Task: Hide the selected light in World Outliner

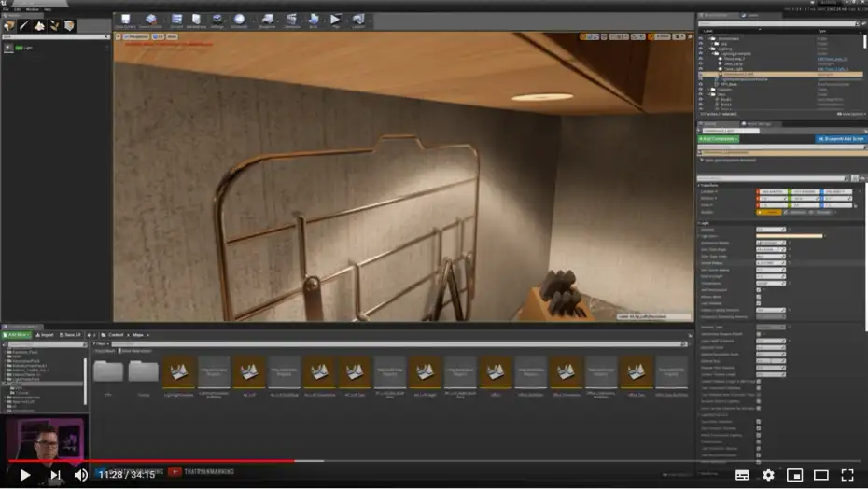Action: point(701,75)
